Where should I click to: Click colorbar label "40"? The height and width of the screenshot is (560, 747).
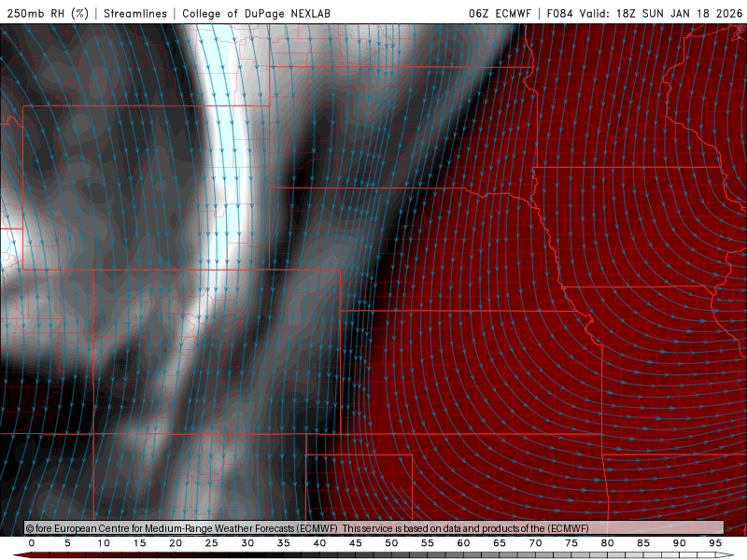[x=319, y=543]
